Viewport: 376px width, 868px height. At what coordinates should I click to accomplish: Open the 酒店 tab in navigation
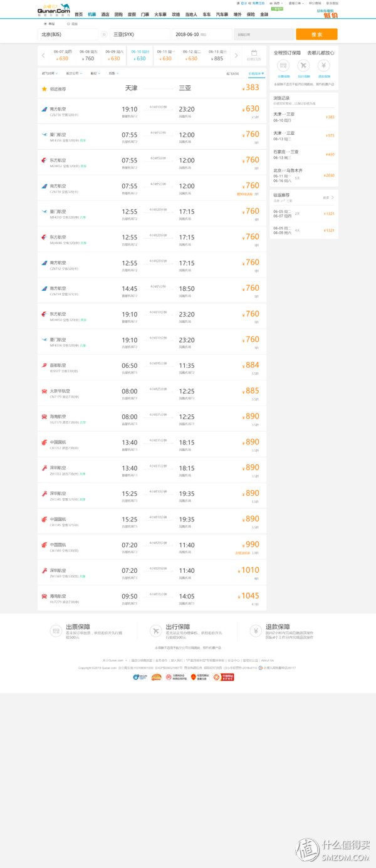point(105,14)
